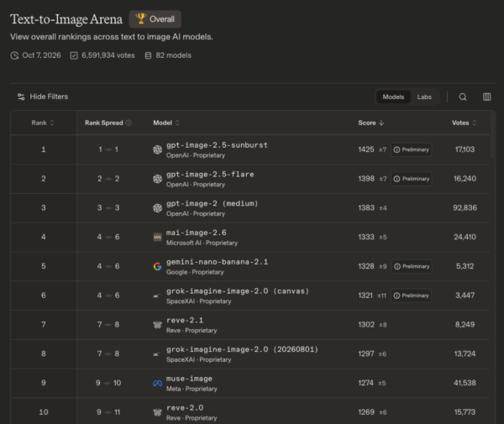
Task: Click the OpenAI logo beside gpt-image-2 (medium)
Action: pos(157,208)
